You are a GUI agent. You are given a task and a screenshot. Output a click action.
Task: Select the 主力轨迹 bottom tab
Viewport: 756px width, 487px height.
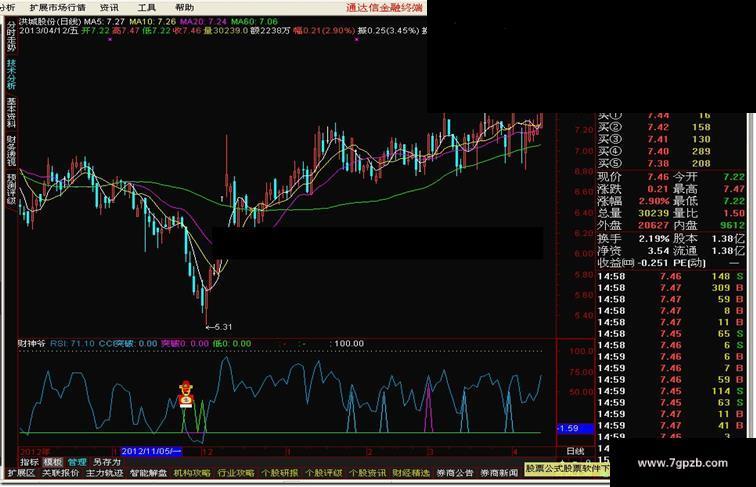tap(105, 473)
